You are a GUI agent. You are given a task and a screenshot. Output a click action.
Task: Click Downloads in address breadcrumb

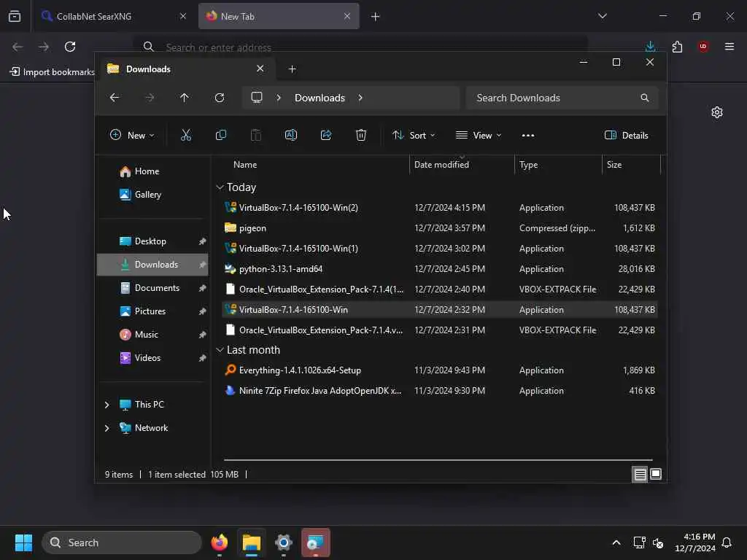320,98
